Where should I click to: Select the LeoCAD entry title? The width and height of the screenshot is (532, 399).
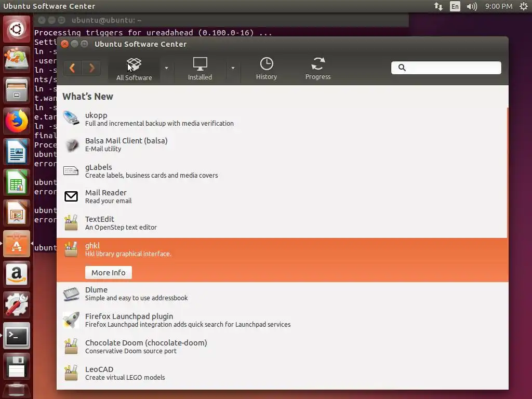99,369
